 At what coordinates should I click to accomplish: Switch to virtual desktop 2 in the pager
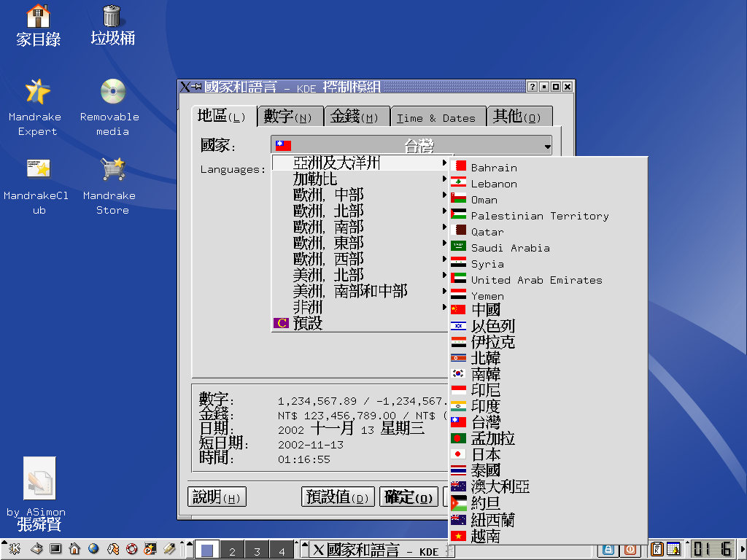(x=232, y=551)
